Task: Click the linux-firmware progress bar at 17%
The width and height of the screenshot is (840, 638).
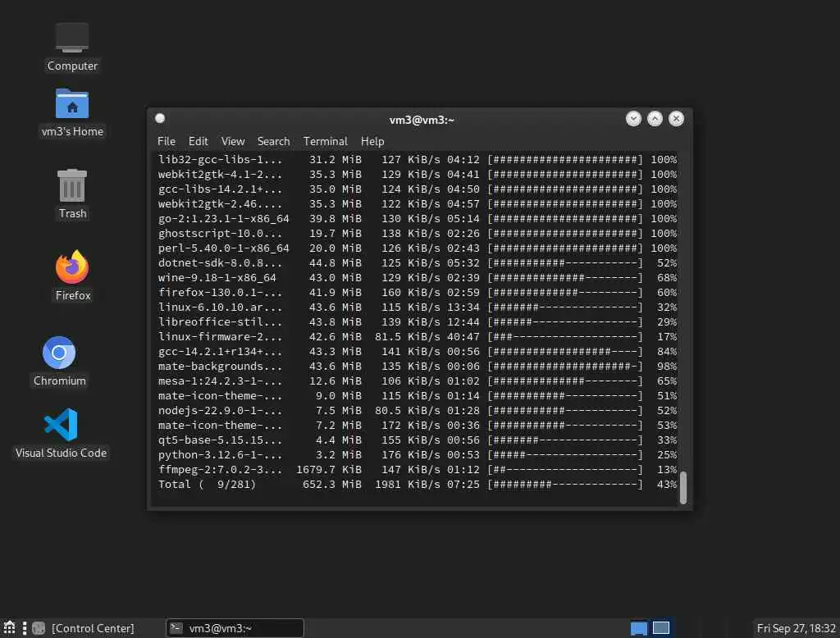Action: click(564, 337)
